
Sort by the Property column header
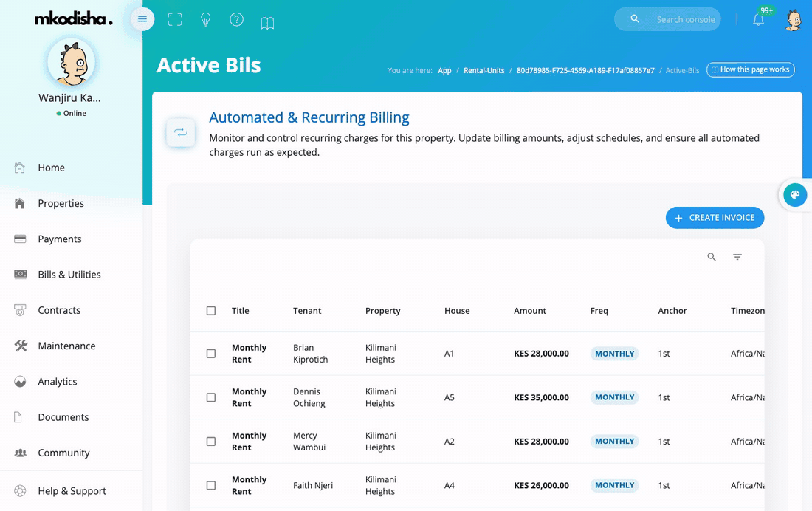pyautogui.click(x=382, y=311)
